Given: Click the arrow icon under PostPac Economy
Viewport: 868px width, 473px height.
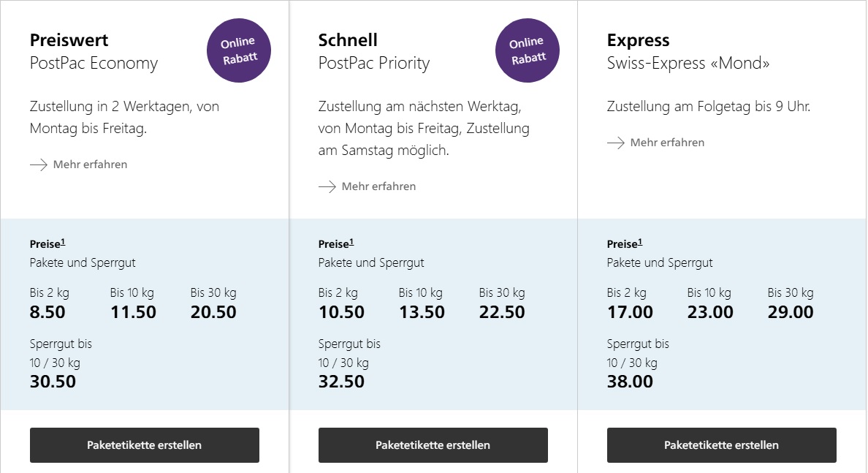Looking at the screenshot, I should coord(39,164).
